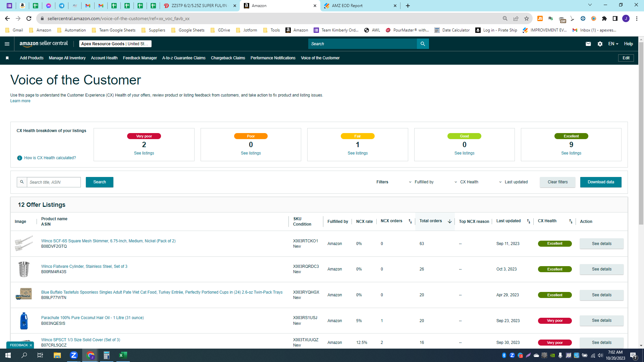Go to Manage All Inventory
The height and width of the screenshot is (362, 644).
[67, 58]
